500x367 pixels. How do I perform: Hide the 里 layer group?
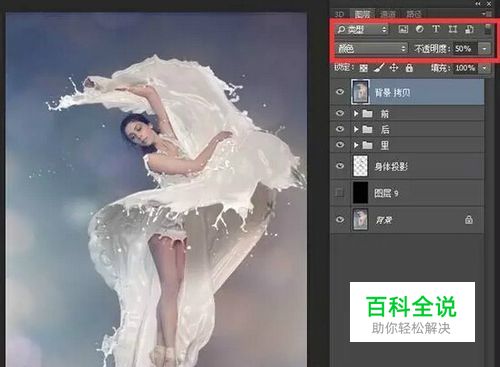coord(340,144)
